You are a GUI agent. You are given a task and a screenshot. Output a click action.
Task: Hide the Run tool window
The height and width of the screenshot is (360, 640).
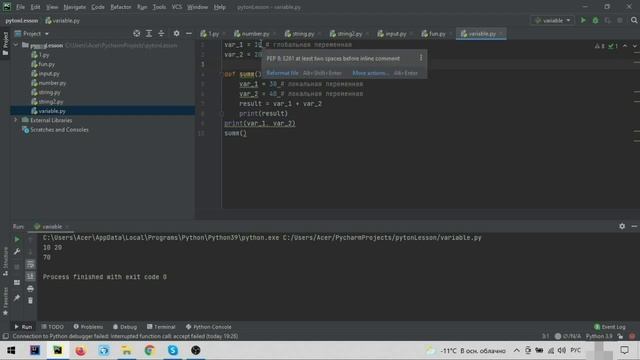tap(634, 226)
